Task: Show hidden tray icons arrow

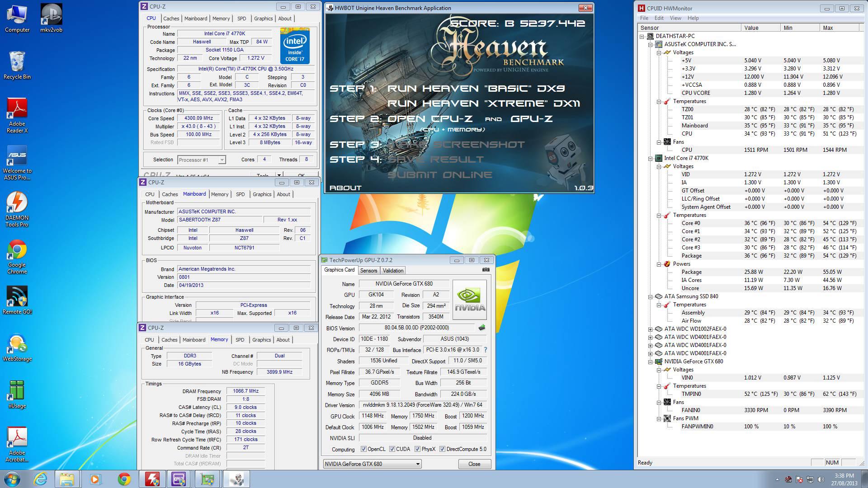Action: [777, 479]
